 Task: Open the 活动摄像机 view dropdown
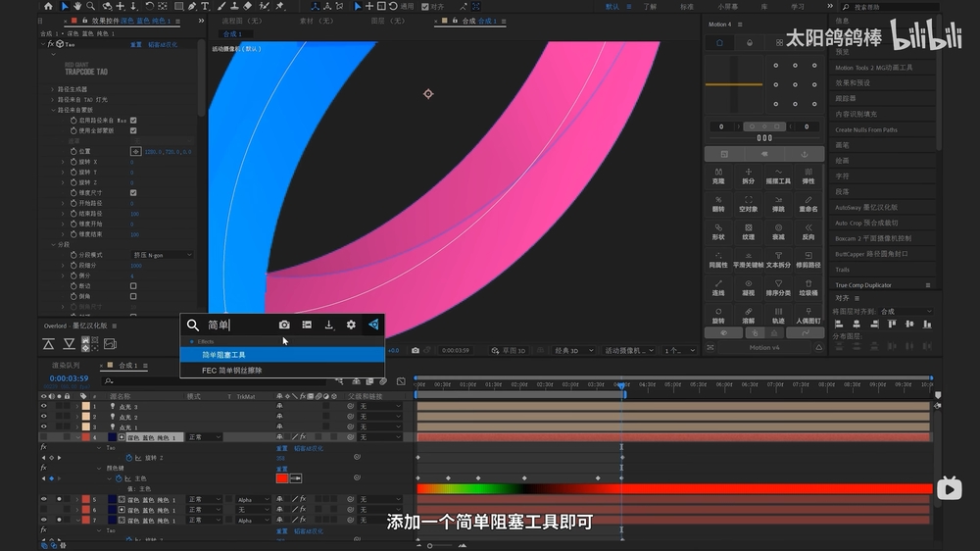[x=629, y=350]
